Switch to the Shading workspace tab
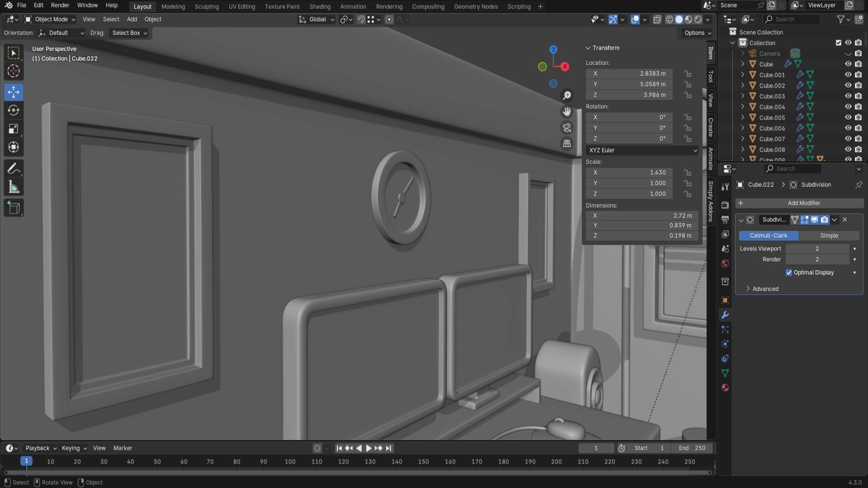 320,6
